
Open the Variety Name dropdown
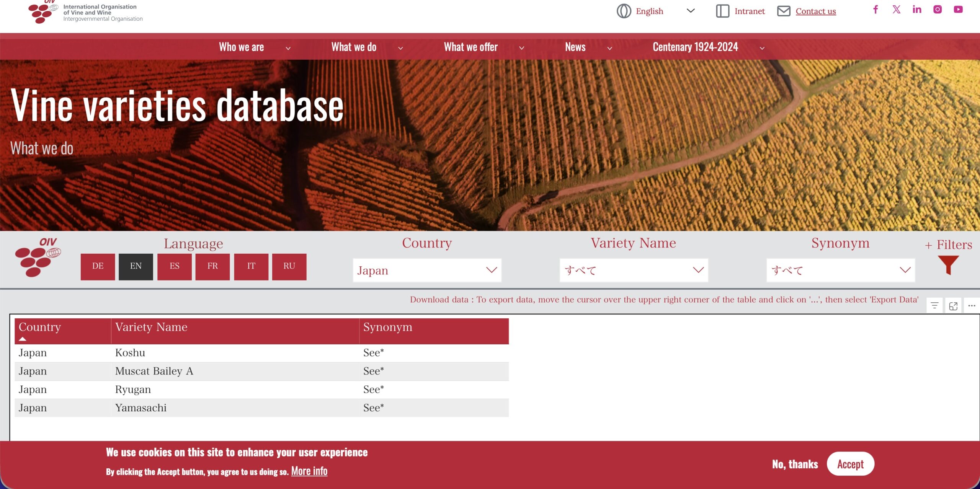634,270
